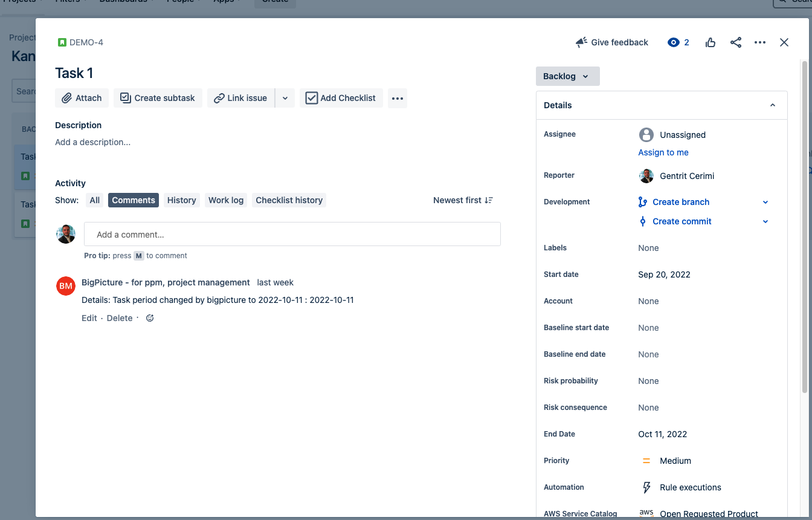Click the Give feedback button
The image size is (812, 520).
pyautogui.click(x=611, y=42)
